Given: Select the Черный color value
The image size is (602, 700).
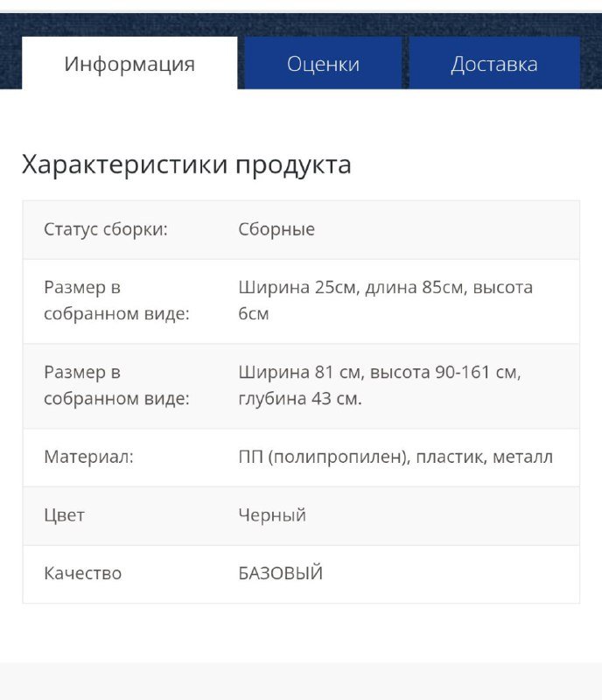Looking at the screenshot, I should pos(269,515).
